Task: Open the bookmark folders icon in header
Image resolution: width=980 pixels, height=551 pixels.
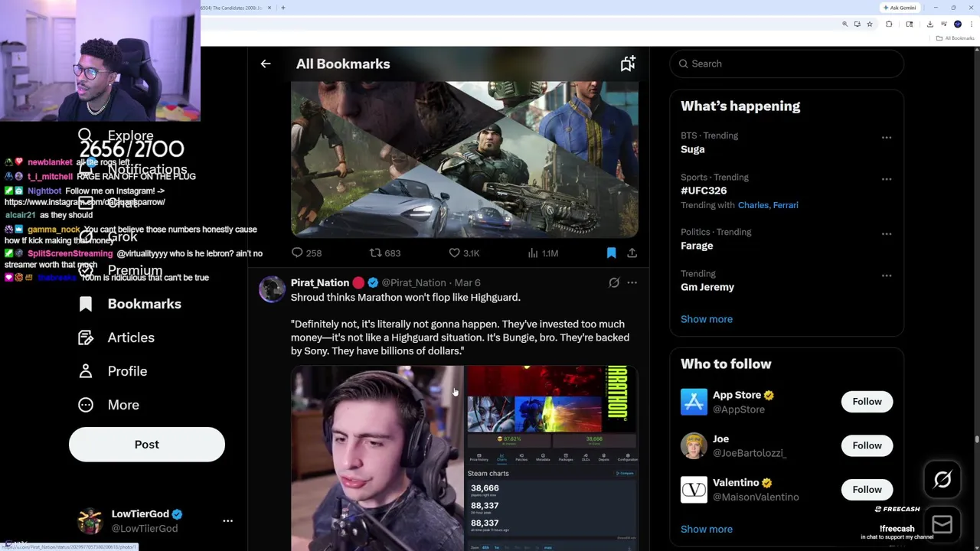Action: (628, 64)
